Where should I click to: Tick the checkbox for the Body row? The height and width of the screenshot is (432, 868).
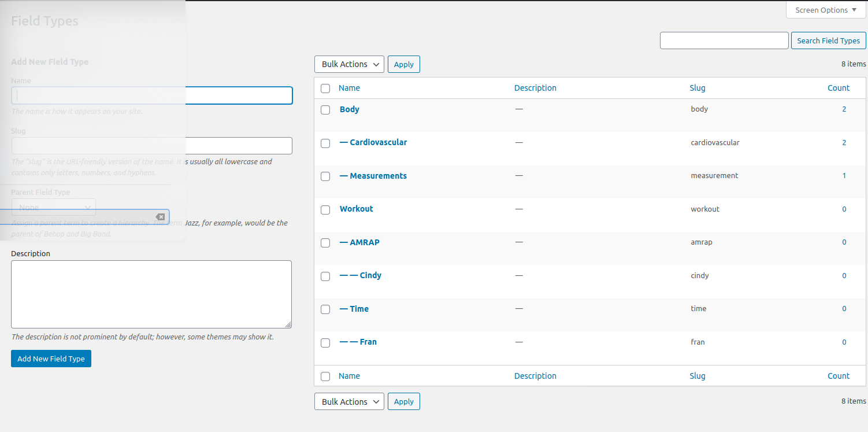pyautogui.click(x=325, y=110)
